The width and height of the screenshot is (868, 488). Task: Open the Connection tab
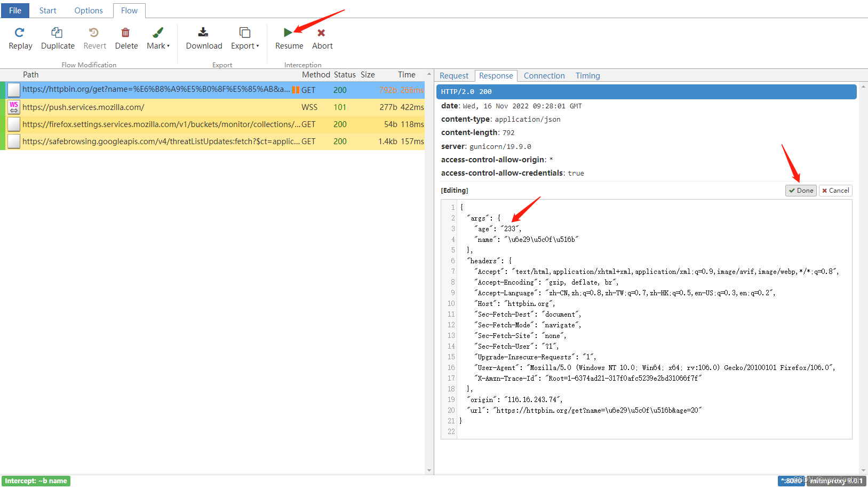(544, 76)
